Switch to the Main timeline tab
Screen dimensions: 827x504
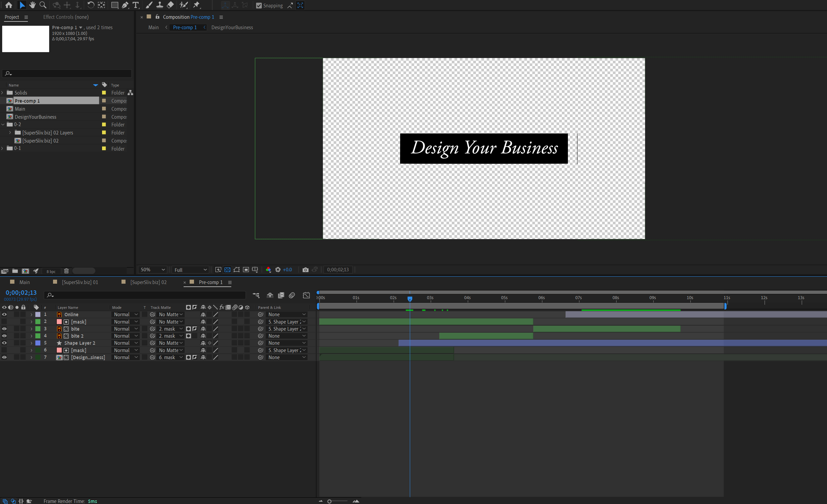(x=24, y=282)
